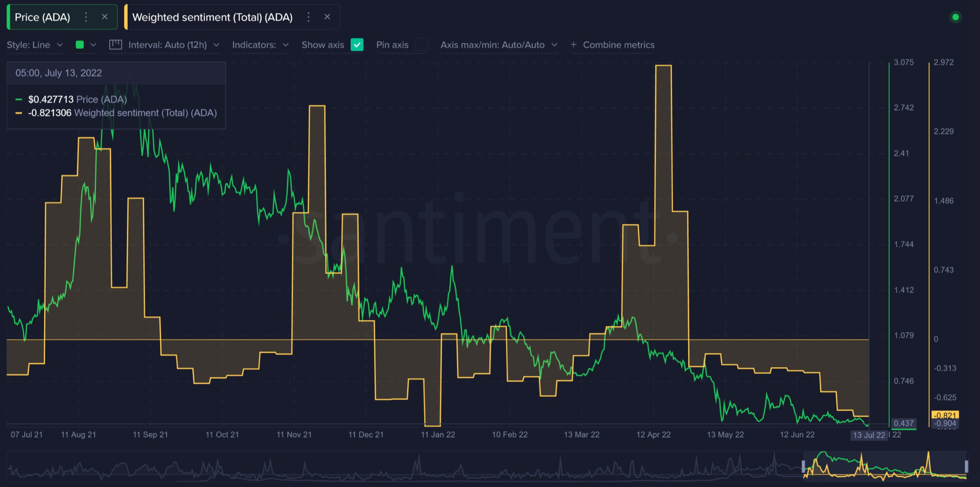980x487 pixels.
Task: Open the Price (ADA) kebab options menu
Action: coord(85,17)
